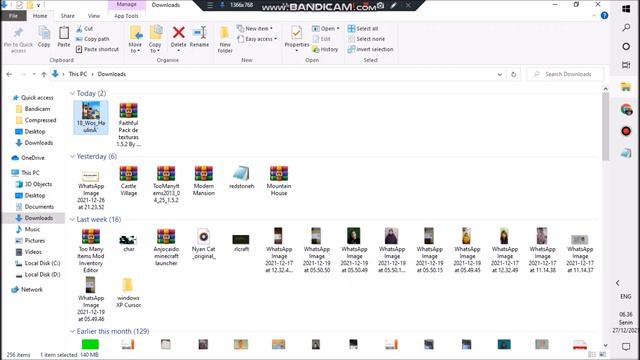Click Select none in the ribbon
The image size is (640, 360).
click(x=366, y=39)
